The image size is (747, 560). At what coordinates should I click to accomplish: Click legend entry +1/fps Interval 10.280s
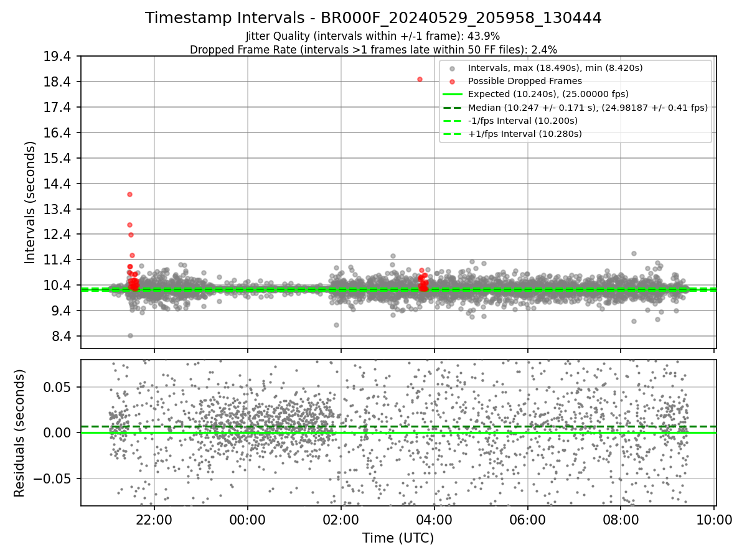tap(525, 134)
